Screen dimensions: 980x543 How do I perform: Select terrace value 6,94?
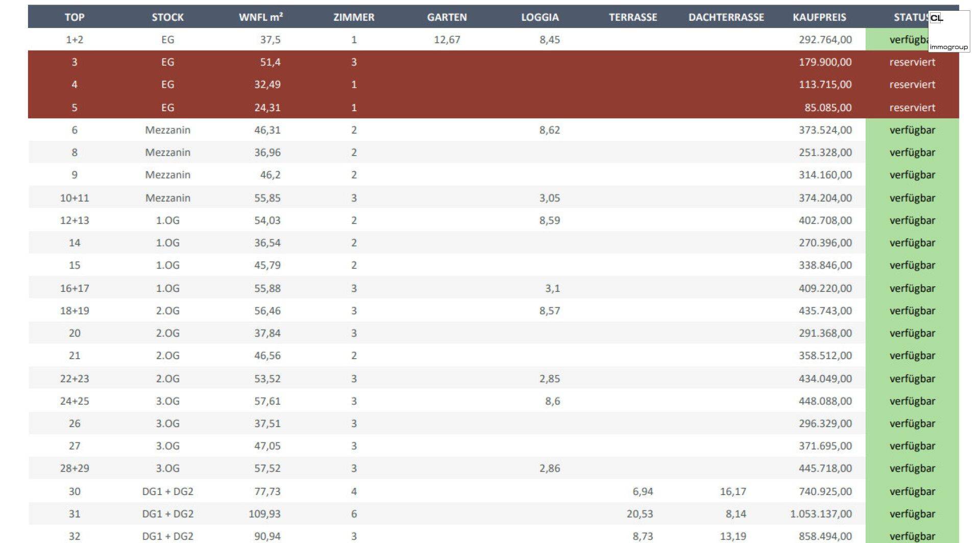click(643, 491)
